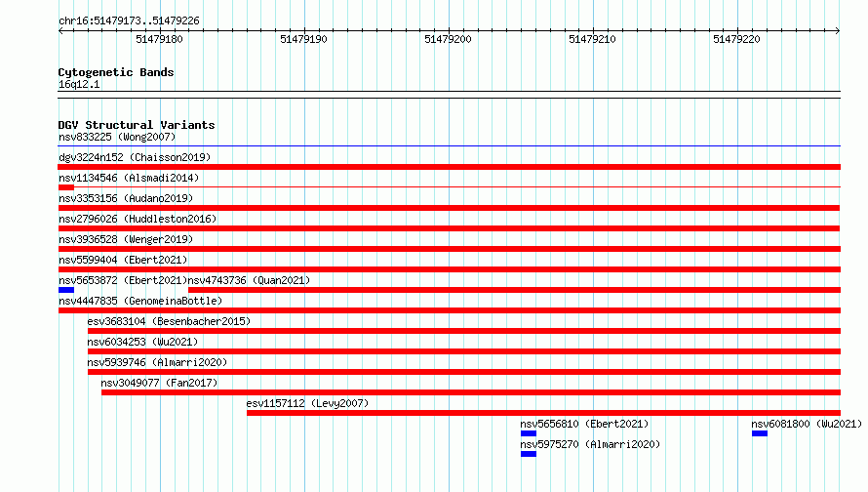Screen dimensions: 868x492
Task: Click the red bar under nsv3353156
Action: [x=449, y=208]
